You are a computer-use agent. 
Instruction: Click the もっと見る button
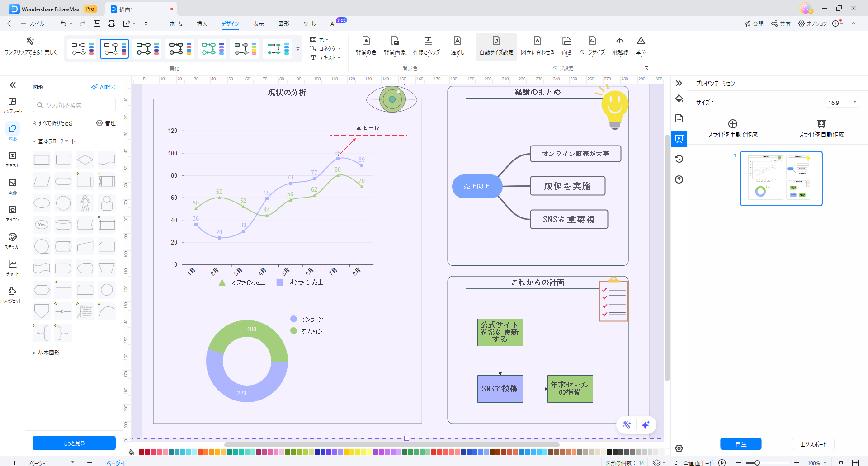[74, 443]
